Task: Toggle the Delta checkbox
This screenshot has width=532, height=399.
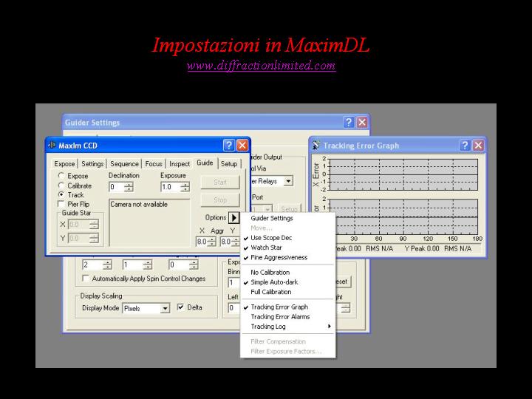Action: 180,307
